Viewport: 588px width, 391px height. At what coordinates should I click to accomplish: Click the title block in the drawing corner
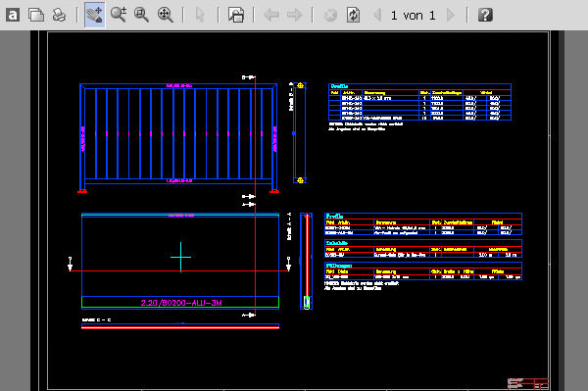(x=528, y=384)
